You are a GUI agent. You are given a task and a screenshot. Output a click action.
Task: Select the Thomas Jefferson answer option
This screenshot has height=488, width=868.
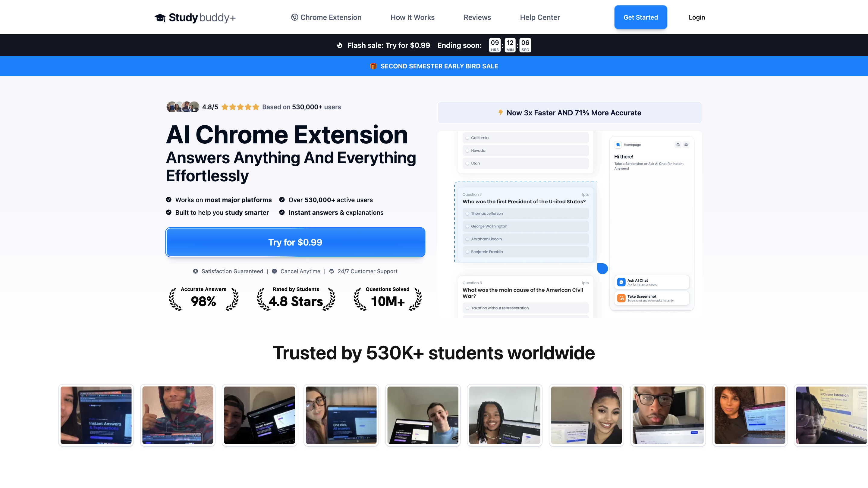tap(467, 214)
